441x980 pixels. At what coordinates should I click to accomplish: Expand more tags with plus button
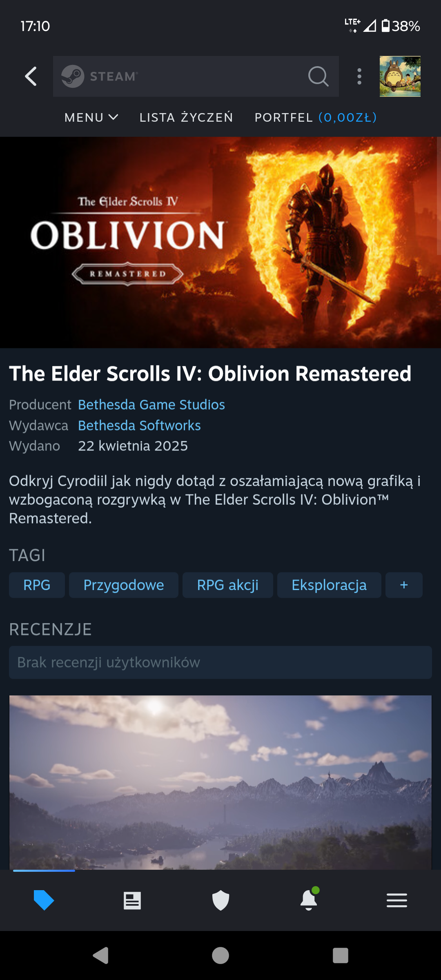404,585
